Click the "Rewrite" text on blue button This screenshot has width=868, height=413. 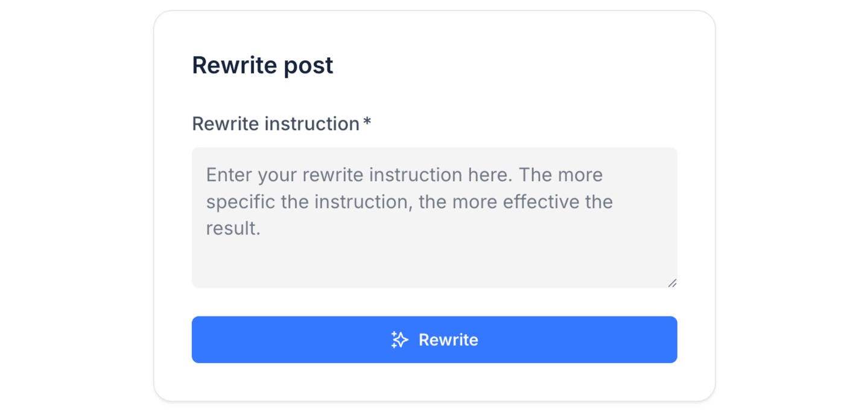pos(448,340)
